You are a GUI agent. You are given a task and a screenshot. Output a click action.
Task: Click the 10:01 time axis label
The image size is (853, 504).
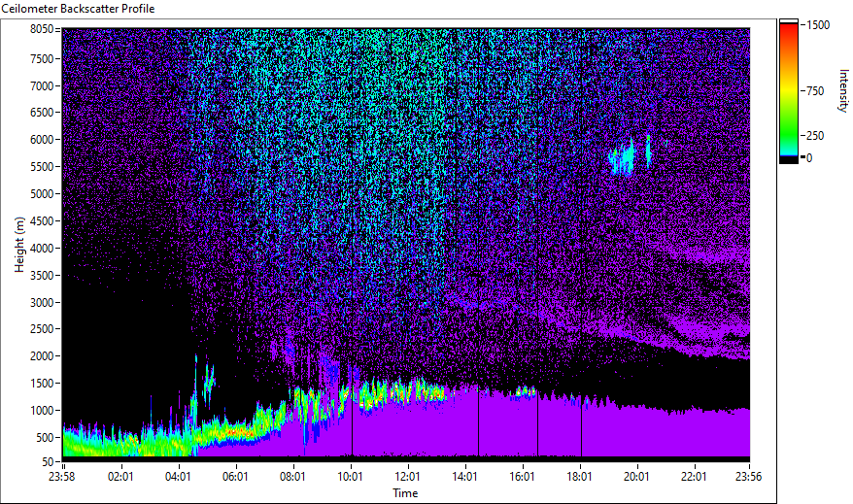(x=350, y=477)
